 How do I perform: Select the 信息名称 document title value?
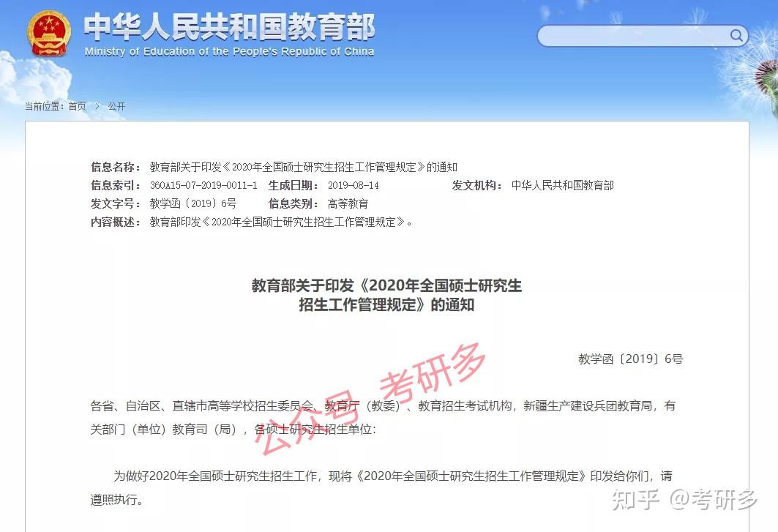point(304,168)
